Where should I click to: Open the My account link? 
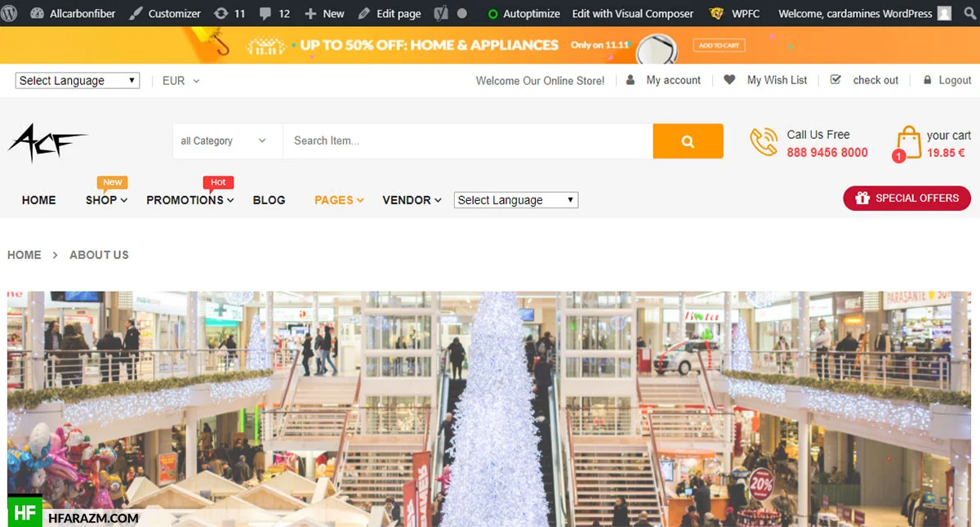pos(674,80)
